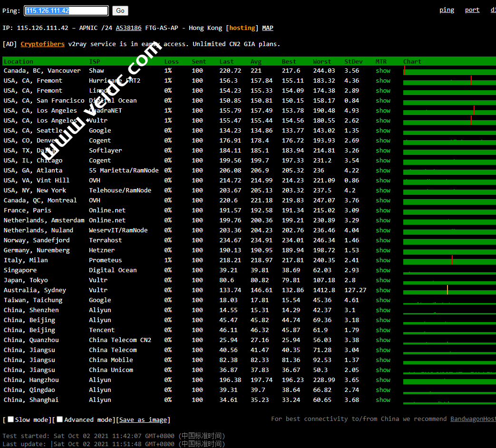Enable the Slow mode checkbox
This screenshot has height=448, width=496.
[11, 419]
